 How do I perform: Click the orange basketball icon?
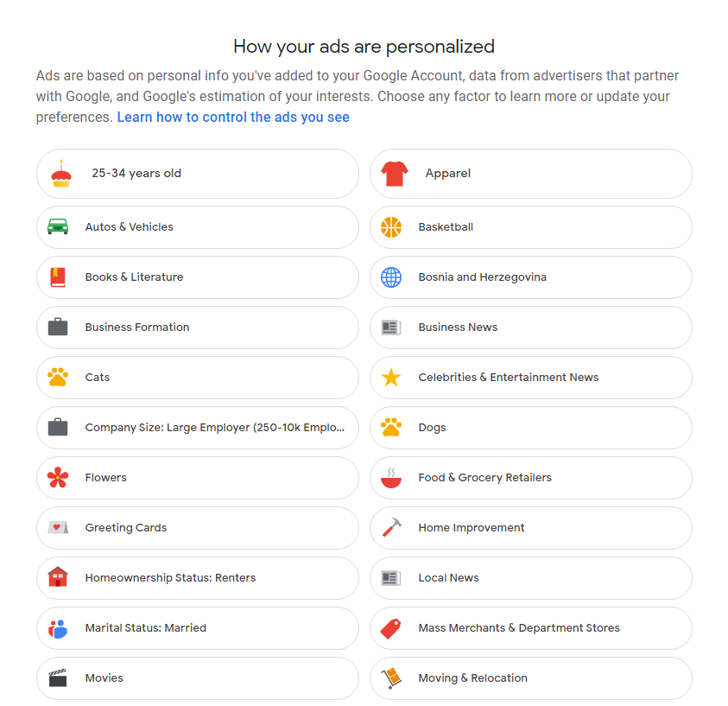point(391,227)
